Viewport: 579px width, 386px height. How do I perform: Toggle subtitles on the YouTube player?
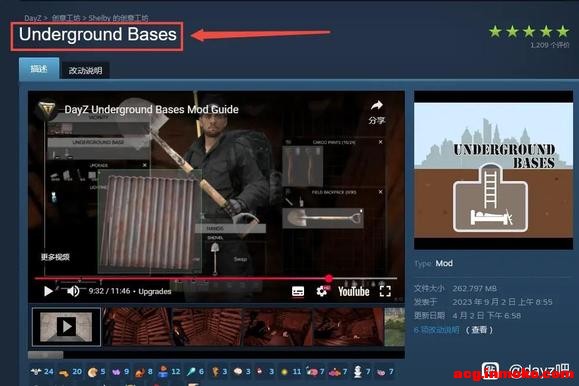298,291
